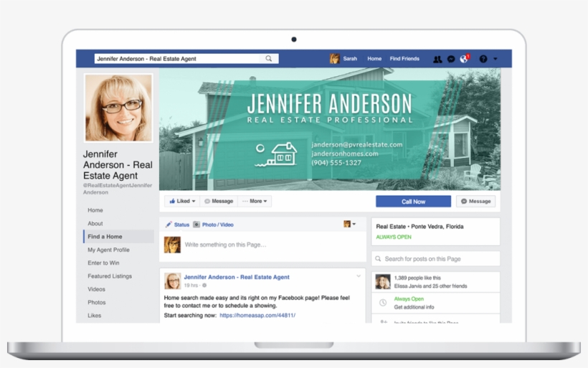
Task: Click the @RealEstateAgentJenniferAnderson username
Action: [x=118, y=189]
